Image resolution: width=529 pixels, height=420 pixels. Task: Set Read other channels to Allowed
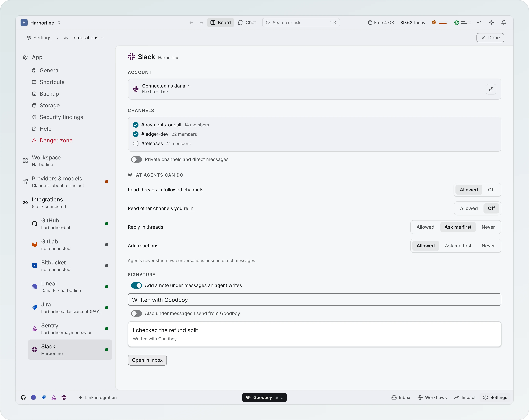pos(469,208)
